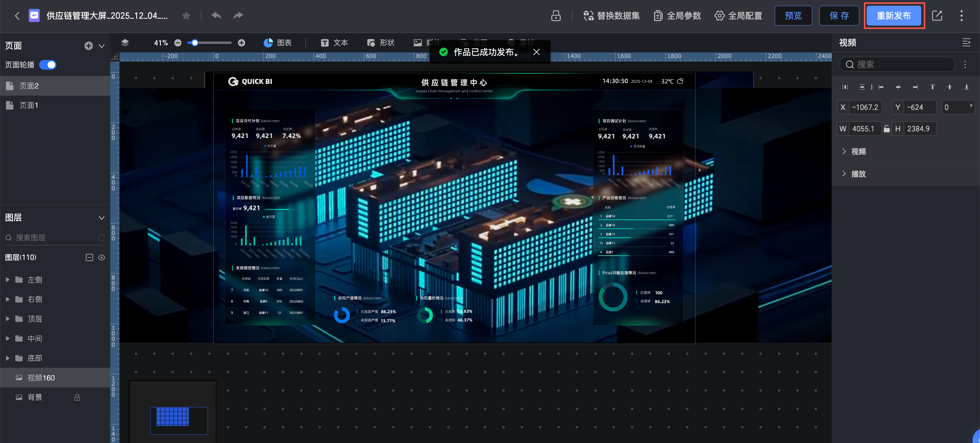Screen dimensions: 980x443
Task: Click the 预览 preview button
Action: (793, 16)
